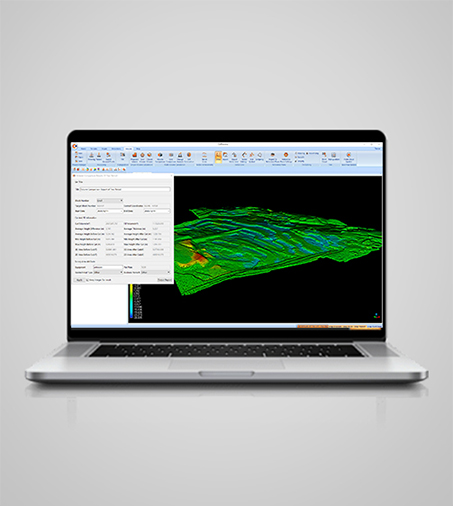Click the dialog's title bar icon
This screenshot has height=506, width=453.
[74, 175]
